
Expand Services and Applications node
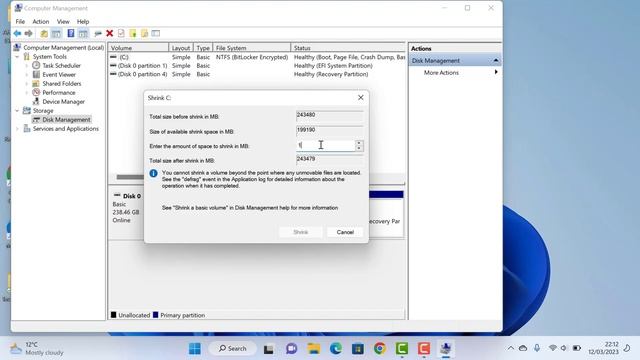click(x=17, y=129)
